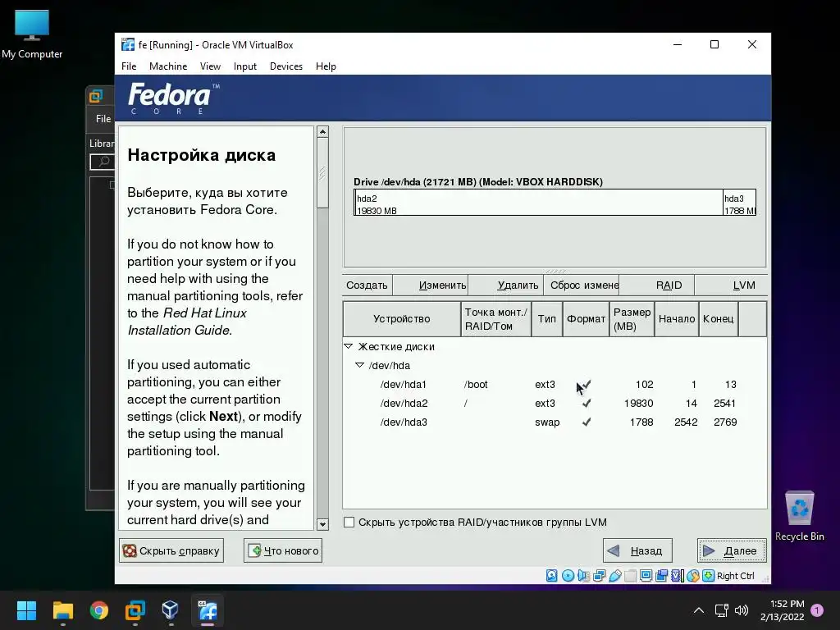Toggle hide RAID/LVM group members checkbox

(349, 522)
